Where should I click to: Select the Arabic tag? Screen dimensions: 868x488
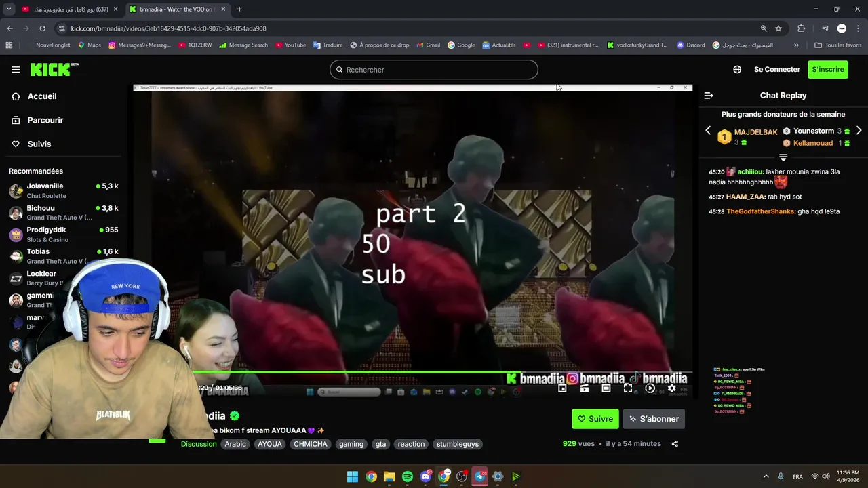[235, 444]
